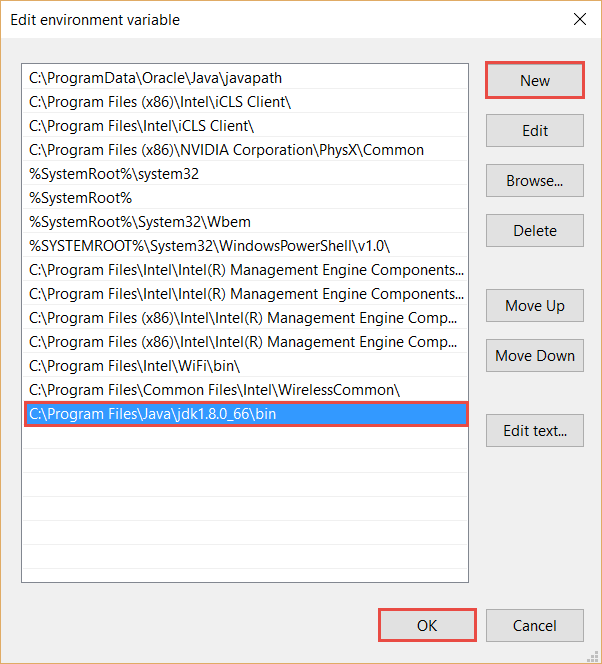Screen dimensions: 602x664
Task: Confirm changes with OK
Action: click(427, 625)
